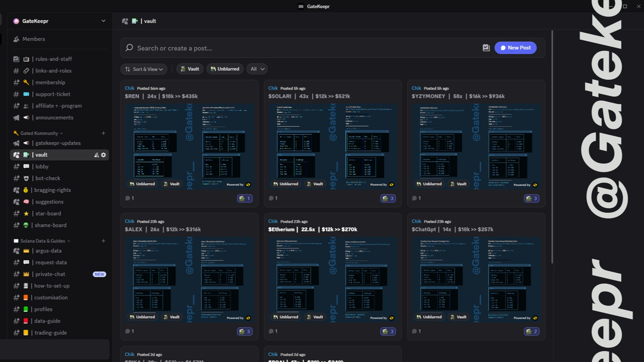Viewport: 644px width, 362px height.
Task: Open vault channel settings gear
Action: (x=103, y=155)
